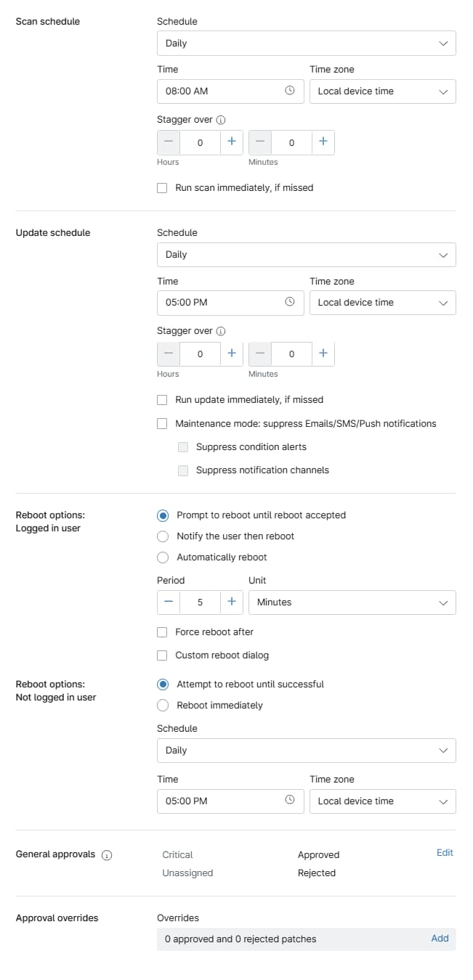Expand the Unit Minutes dropdown

coord(352,603)
